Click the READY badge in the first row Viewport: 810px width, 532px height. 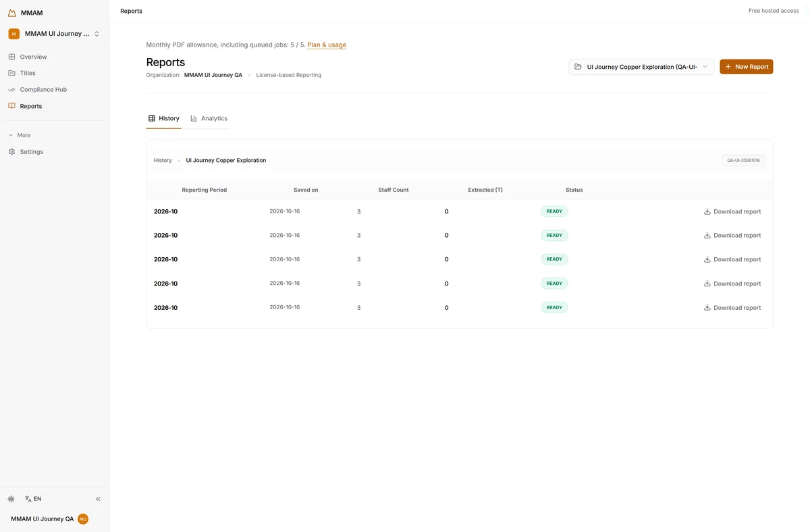[x=554, y=211]
